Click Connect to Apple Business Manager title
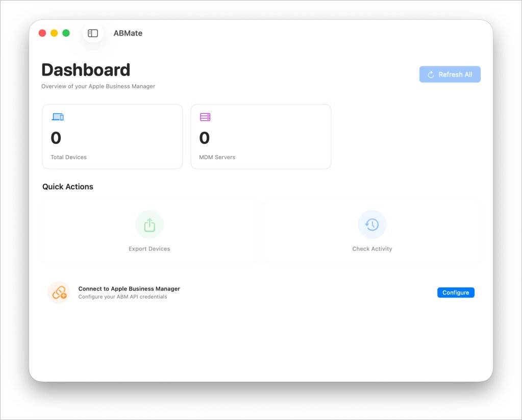 tap(129, 289)
